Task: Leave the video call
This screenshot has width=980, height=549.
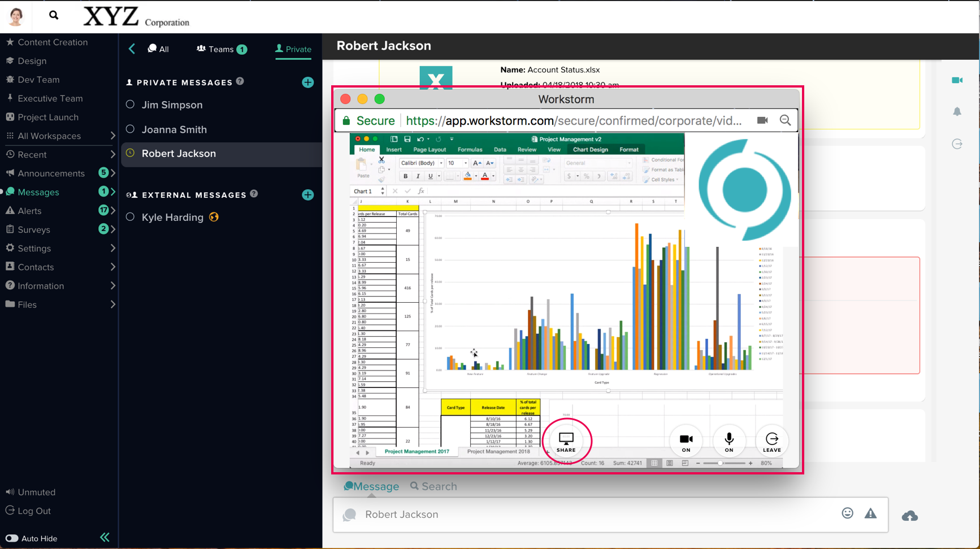Action: point(772,442)
